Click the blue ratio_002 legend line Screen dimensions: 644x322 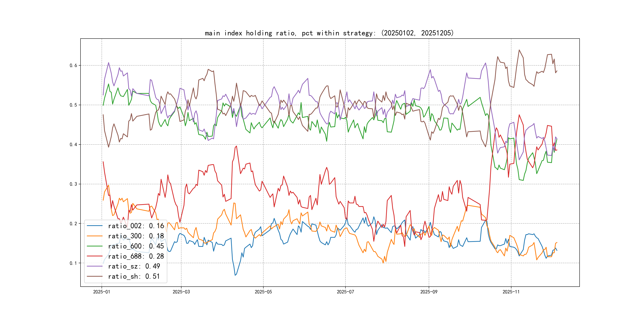tap(94, 226)
